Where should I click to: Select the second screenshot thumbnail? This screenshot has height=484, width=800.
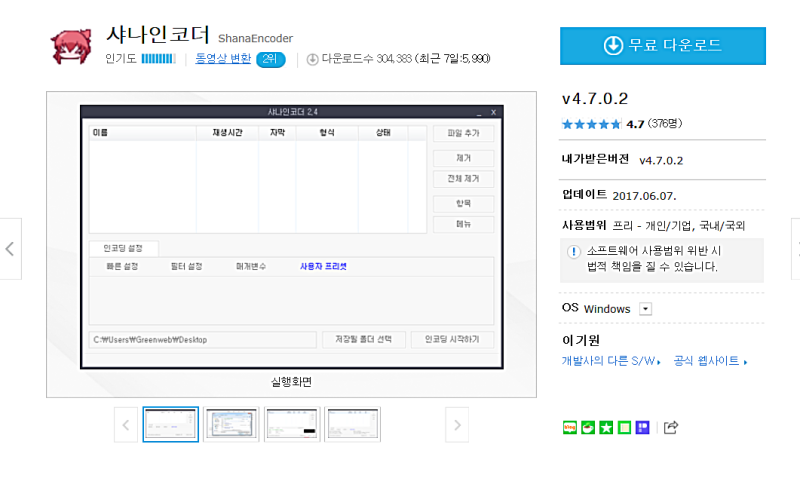[x=231, y=424]
